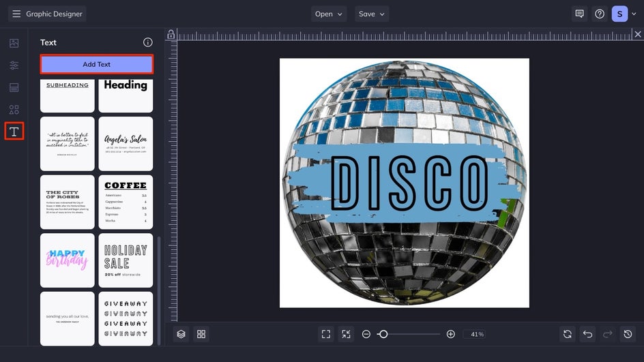Undo the last action
Viewport: 644px width, 362px height.
[588, 334]
